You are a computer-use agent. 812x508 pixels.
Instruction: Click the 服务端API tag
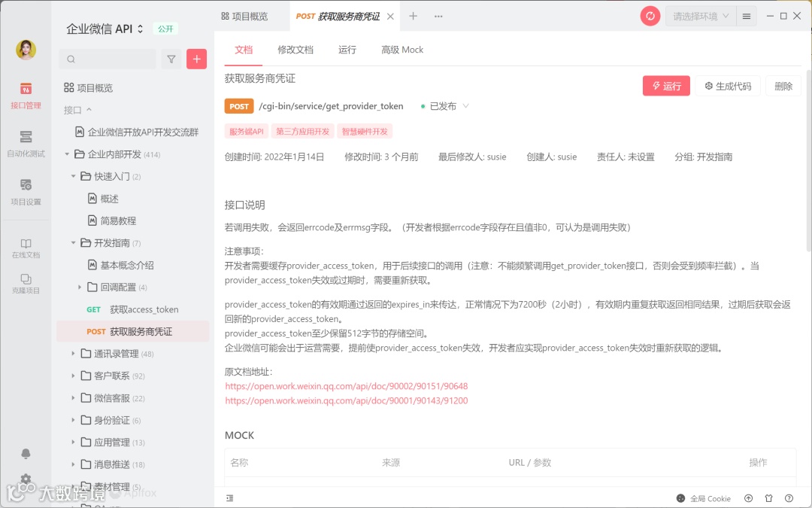tap(247, 131)
